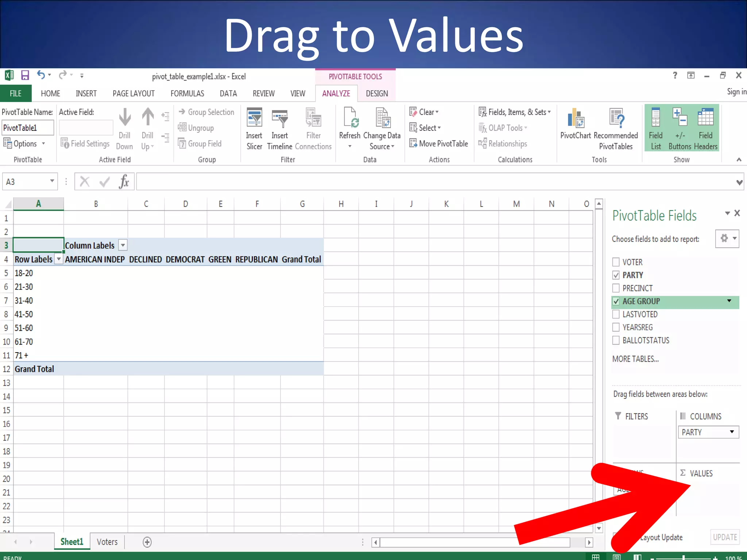This screenshot has height=560, width=747.
Task: Open PivotTable Fields tools gear menu
Action: coord(727,238)
